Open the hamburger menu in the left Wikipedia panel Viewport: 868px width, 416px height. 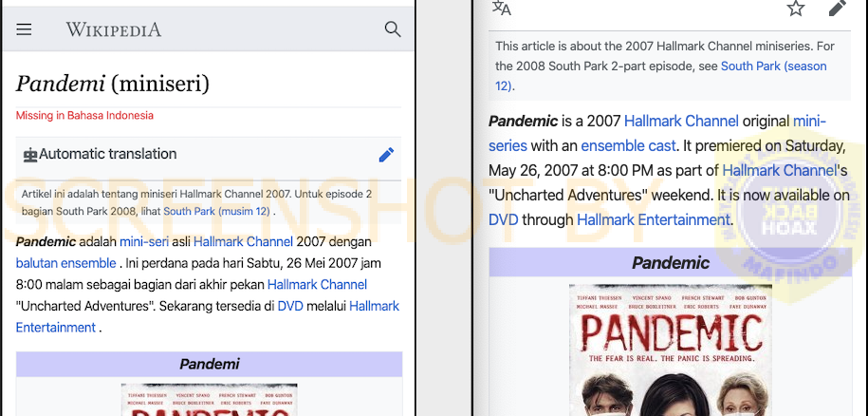pos(24,29)
